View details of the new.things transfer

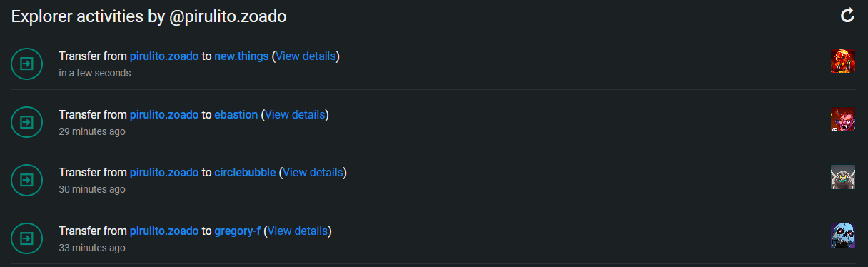(x=306, y=56)
